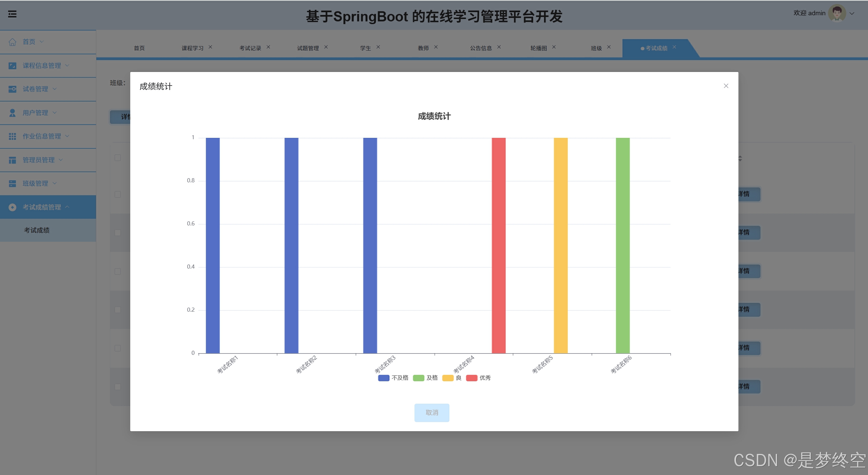Image resolution: width=868 pixels, height=475 pixels.
Task: Click the yellow 良 legend swatch
Action: 448,378
